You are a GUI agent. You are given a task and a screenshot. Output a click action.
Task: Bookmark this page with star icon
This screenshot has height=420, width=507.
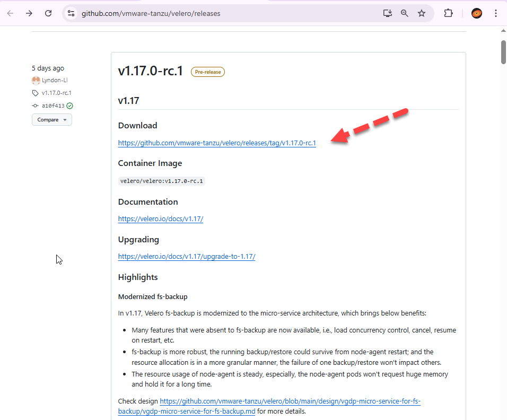[422, 13]
